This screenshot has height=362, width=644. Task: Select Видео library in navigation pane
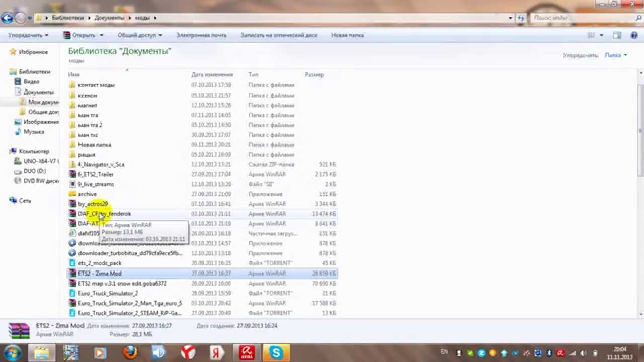click(32, 82)
